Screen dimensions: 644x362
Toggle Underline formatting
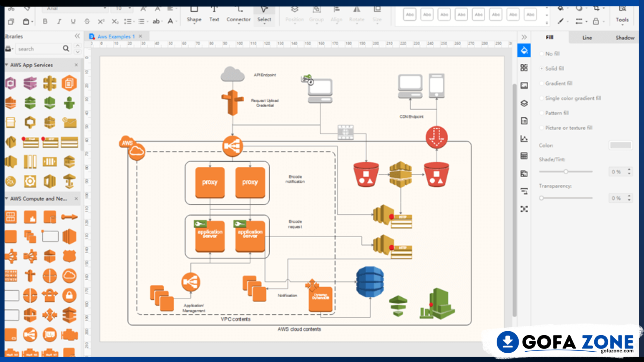point(73,21)
